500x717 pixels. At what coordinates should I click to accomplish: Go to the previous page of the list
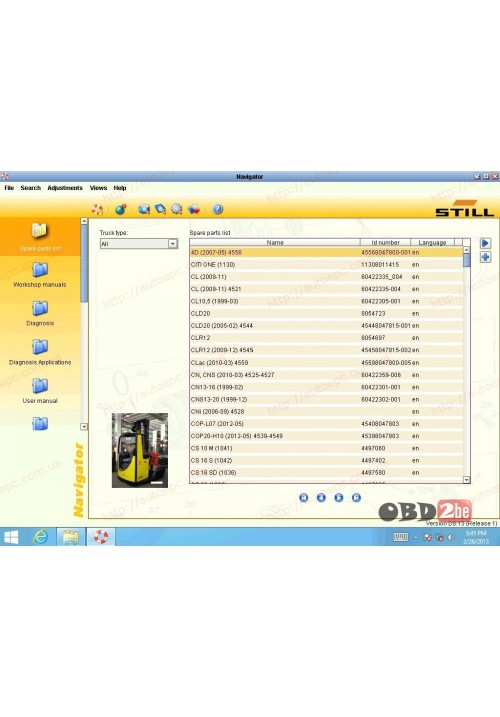[321, 498]
